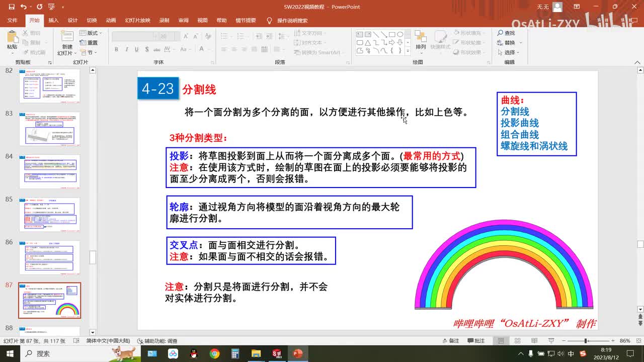The image size is (644, 362).
Task: Open Transitions (切换) tab
Action: pos(92,21)
